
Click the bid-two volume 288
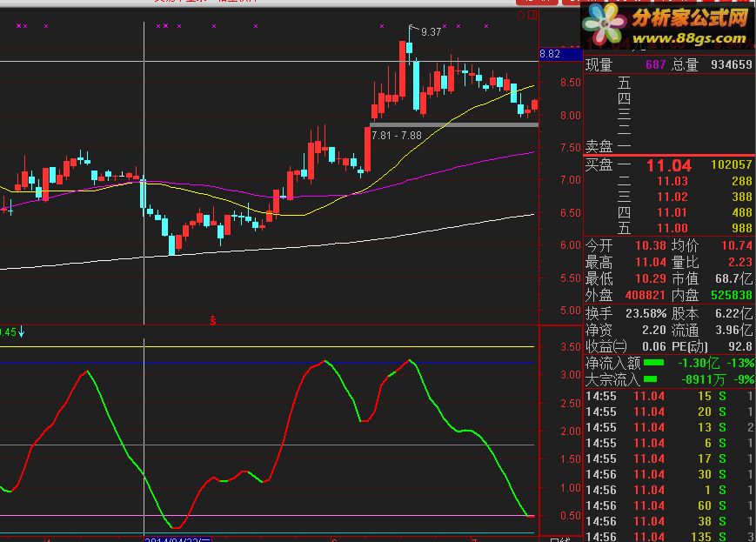click(x=741, y=181)
